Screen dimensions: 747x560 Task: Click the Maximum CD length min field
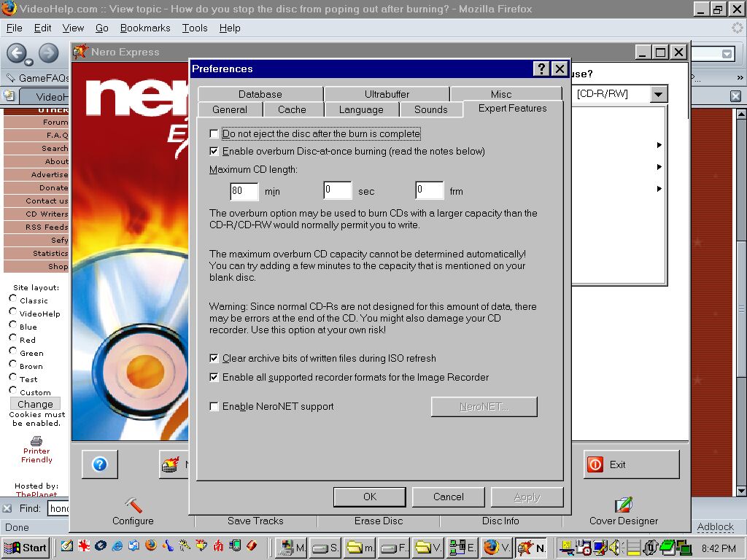click(x=244, y=191)
